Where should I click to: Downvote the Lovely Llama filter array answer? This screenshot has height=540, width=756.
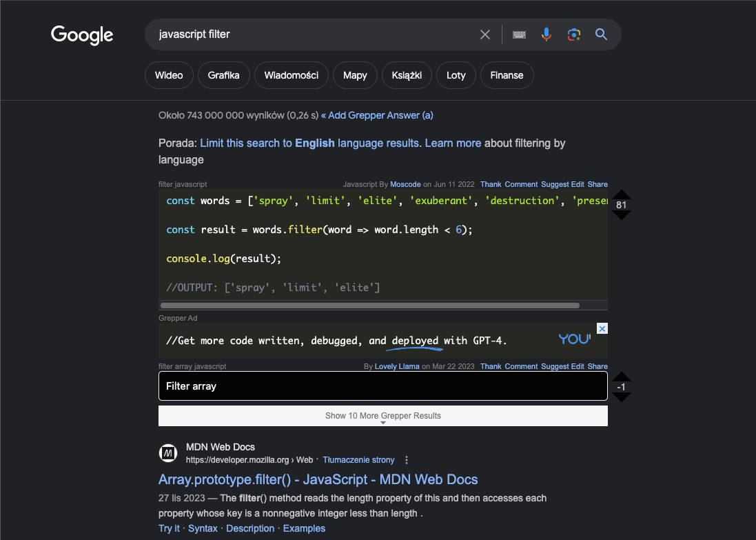click(x=622, y=397)
